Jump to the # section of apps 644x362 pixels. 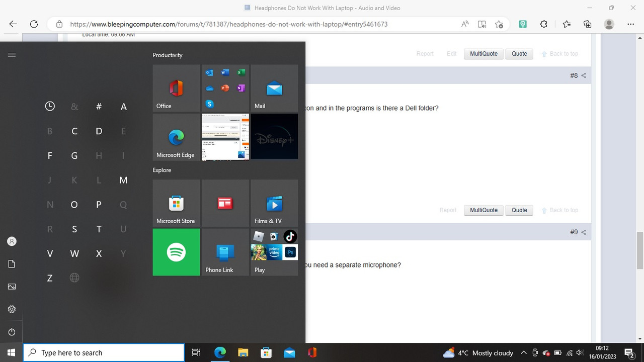(x=99, y=106)
